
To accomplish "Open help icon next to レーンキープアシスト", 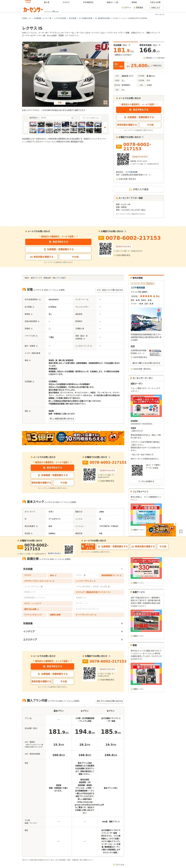I will [94, 581].
